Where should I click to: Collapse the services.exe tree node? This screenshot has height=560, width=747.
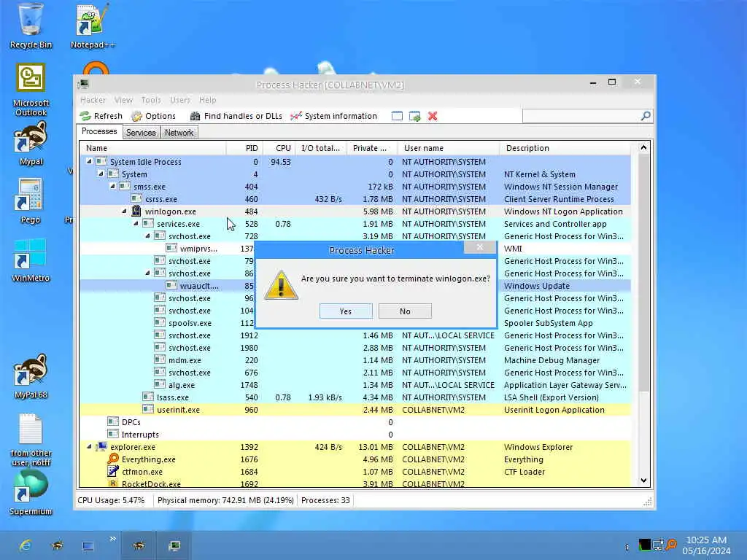[136, 223]
